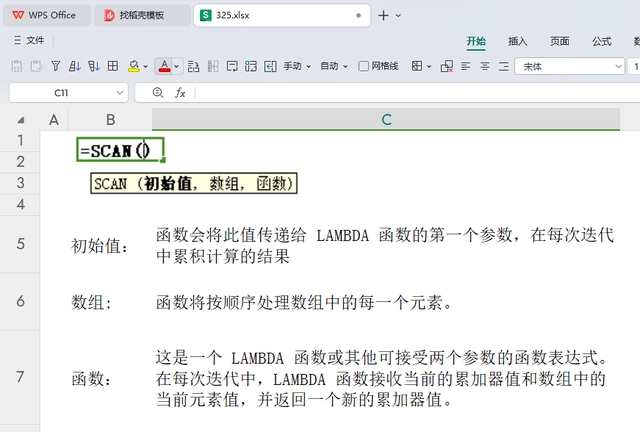Click the rows and columns icon
Viewport: 640px width, 432px height.
(193, 66)
